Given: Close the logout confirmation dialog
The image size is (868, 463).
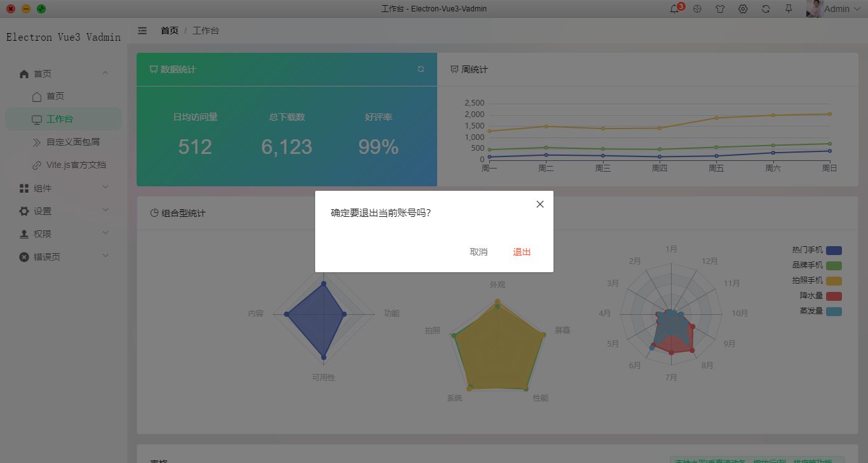Looking at the screenshot, I should [539, 204].
